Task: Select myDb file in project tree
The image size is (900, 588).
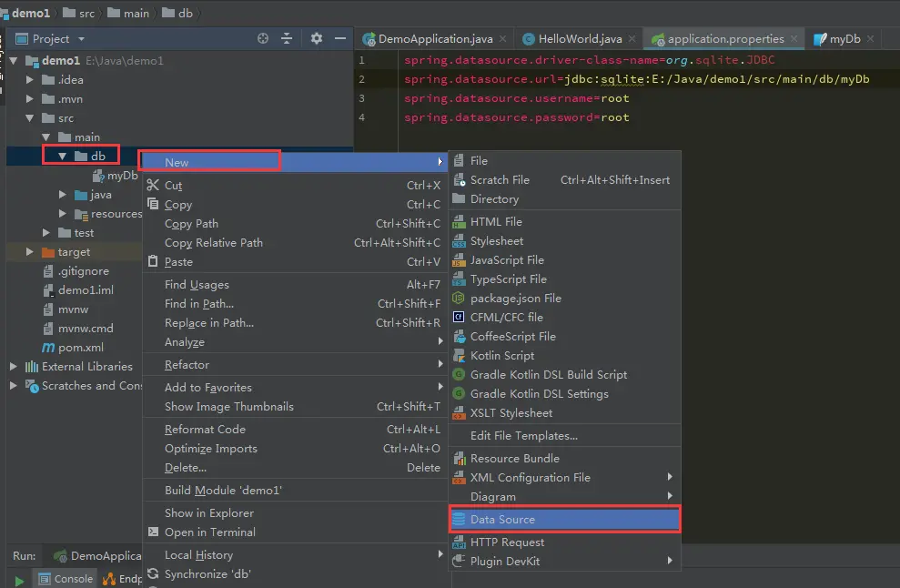Action: pos(116,175)
